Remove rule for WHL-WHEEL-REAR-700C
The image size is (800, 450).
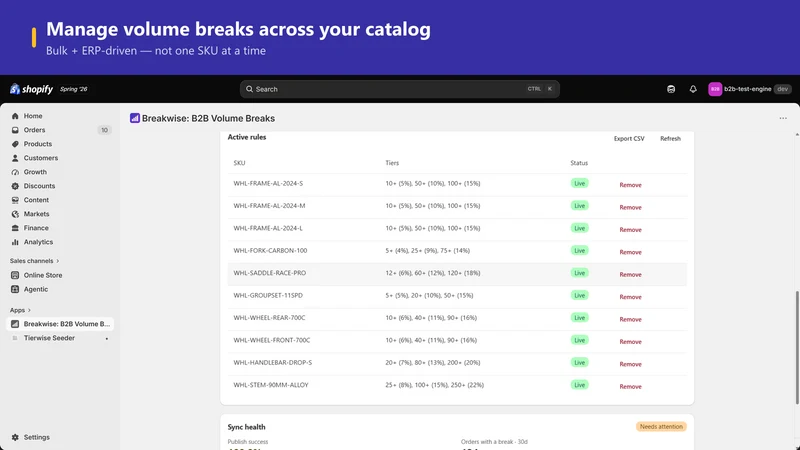pos(631,319)
